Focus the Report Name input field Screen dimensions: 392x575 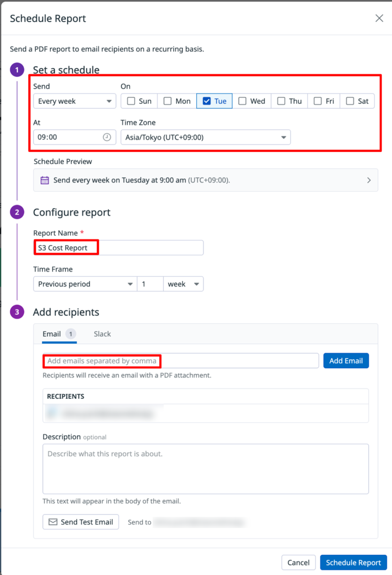(118, 248)
